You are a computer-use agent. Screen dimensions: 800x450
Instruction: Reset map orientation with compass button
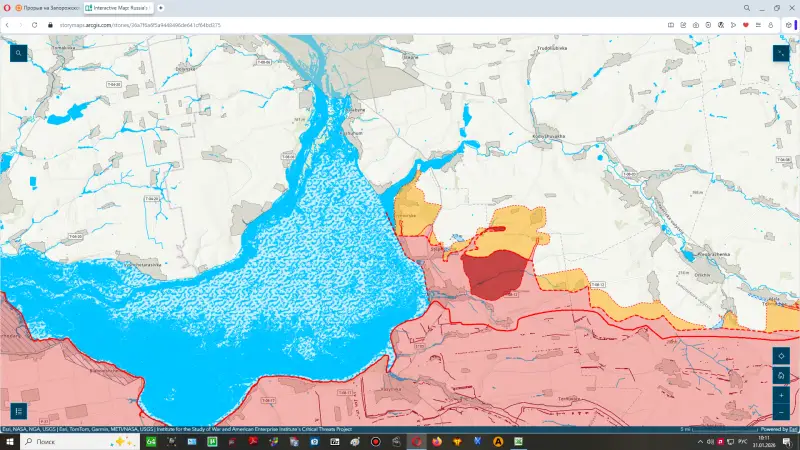pyautogui.click(x=781, y=356)
